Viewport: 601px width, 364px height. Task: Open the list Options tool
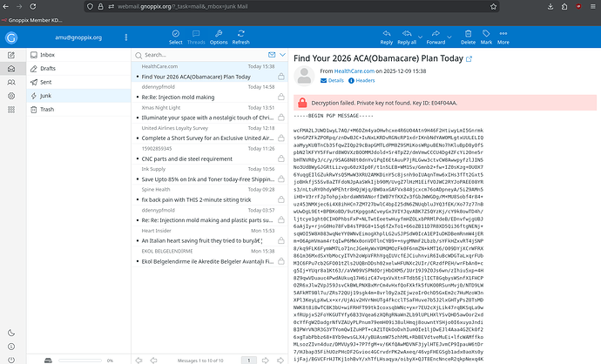click(x=218, y=37)
